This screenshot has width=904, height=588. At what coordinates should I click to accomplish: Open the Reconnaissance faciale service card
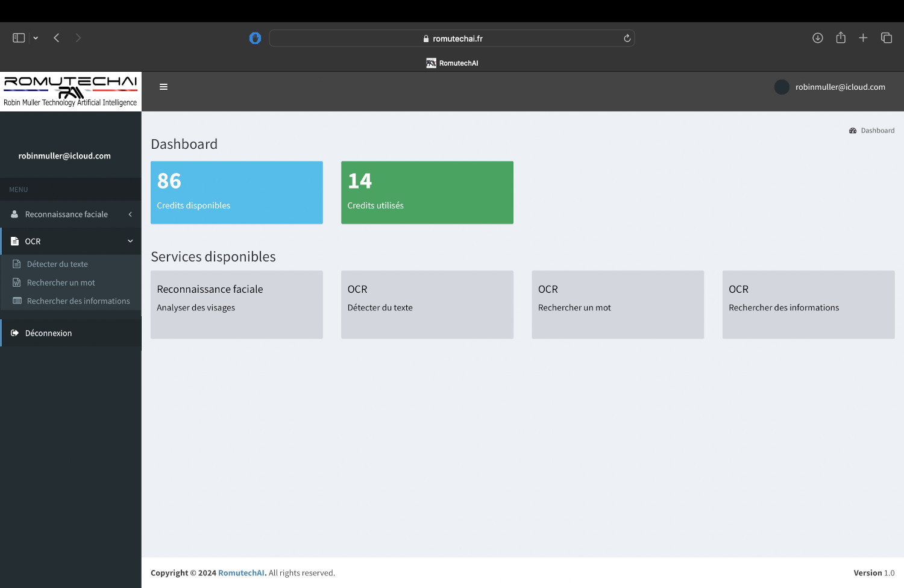click(236, 304)
